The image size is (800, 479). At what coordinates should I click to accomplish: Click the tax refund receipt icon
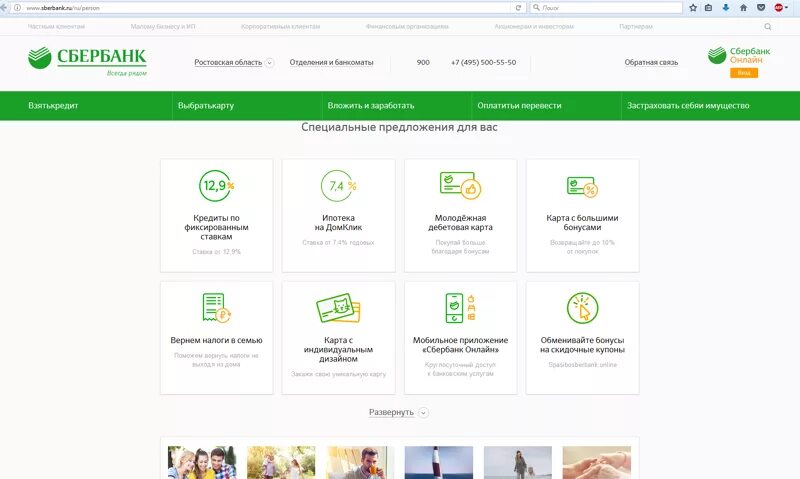[216, 308]
